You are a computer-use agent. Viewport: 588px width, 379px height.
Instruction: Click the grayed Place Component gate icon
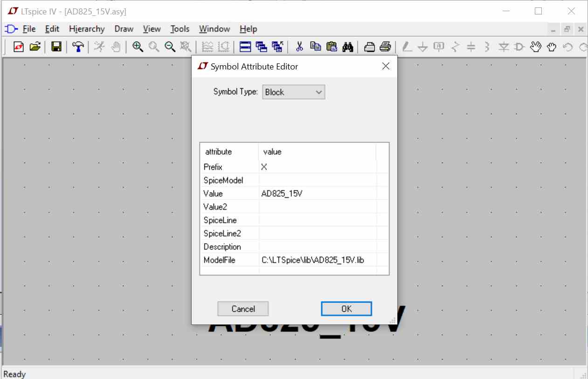click(519, 47)
